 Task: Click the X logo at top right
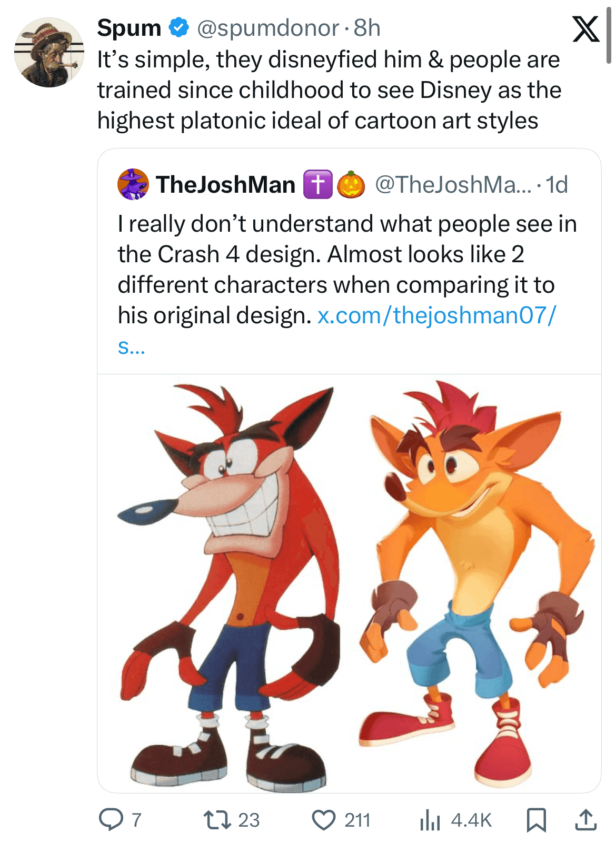[x=585, y=29]
